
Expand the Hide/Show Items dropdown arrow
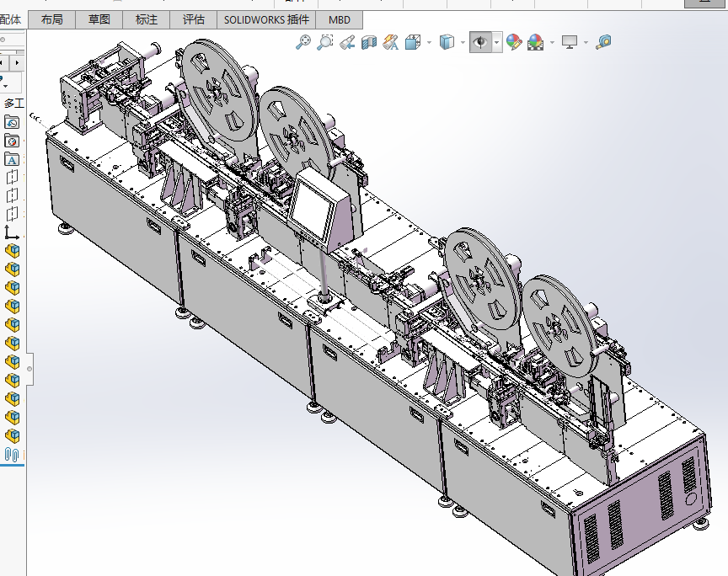tap(497, 42)
